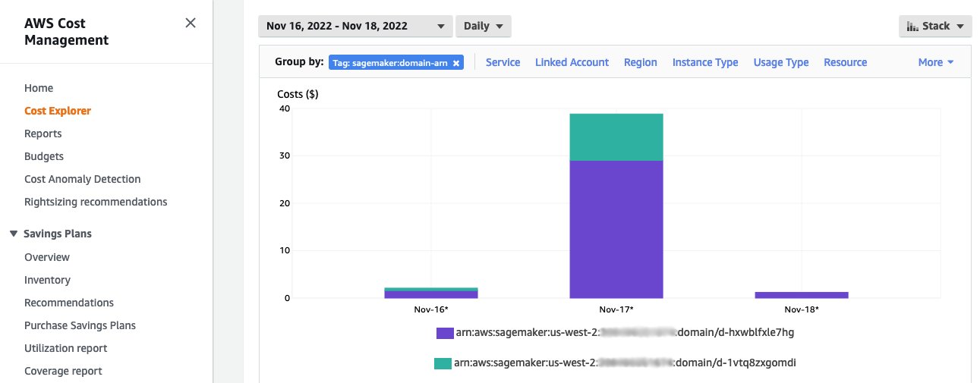Open the More group-by options dropdown
This screenshot has width=980, height=383.
(936, 62)
